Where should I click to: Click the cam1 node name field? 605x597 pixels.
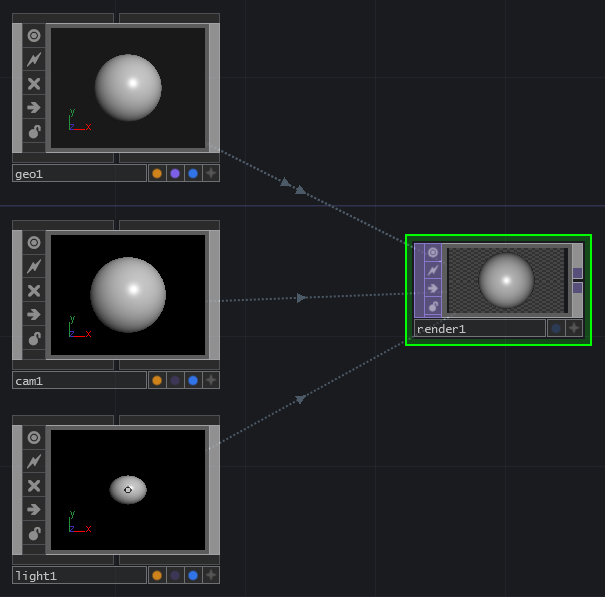click(x=79, y=380)
